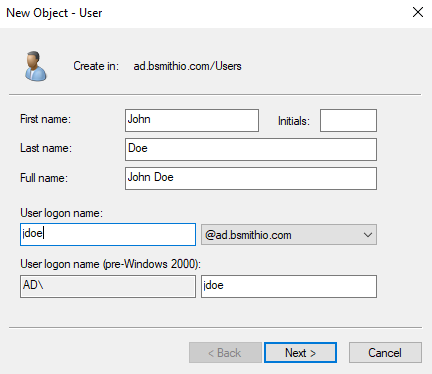Select the Last name field containing Doe
This screenshot has height=374, width=432.
point(251,149)
